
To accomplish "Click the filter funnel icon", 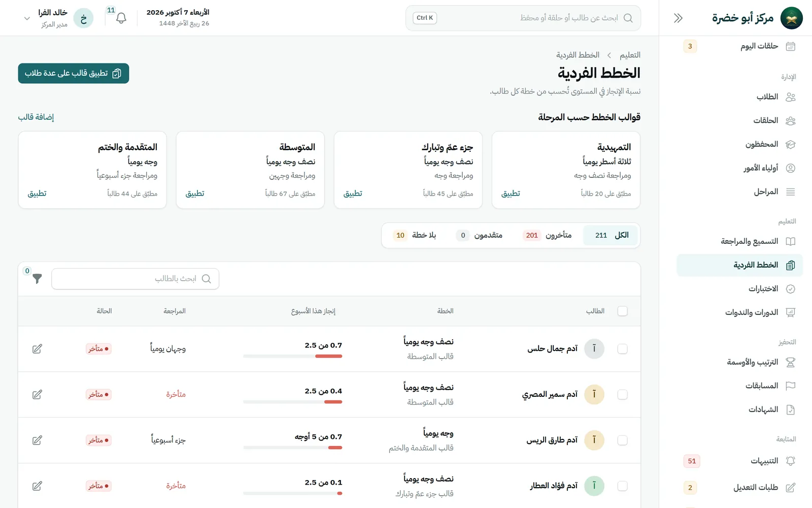I will [x=37, y=278].
